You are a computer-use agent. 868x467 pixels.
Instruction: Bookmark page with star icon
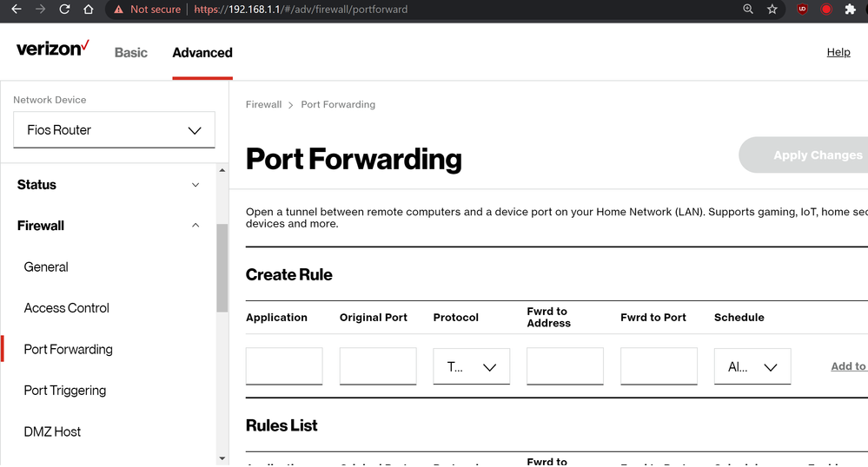point(772,10)
